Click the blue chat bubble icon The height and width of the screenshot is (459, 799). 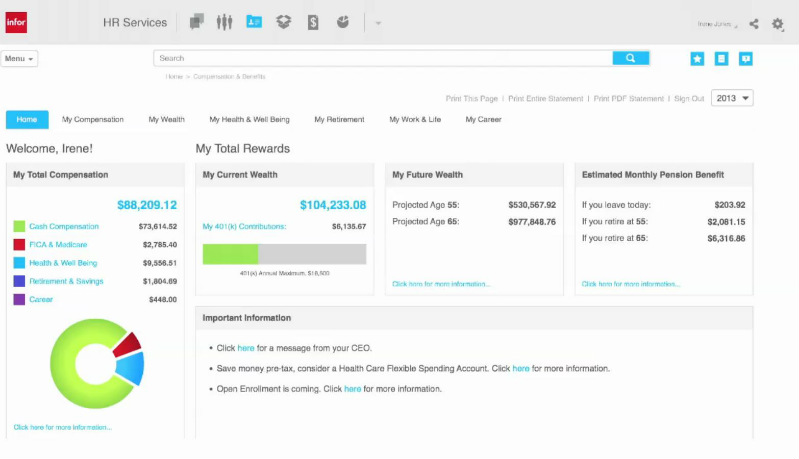(745, 59)
